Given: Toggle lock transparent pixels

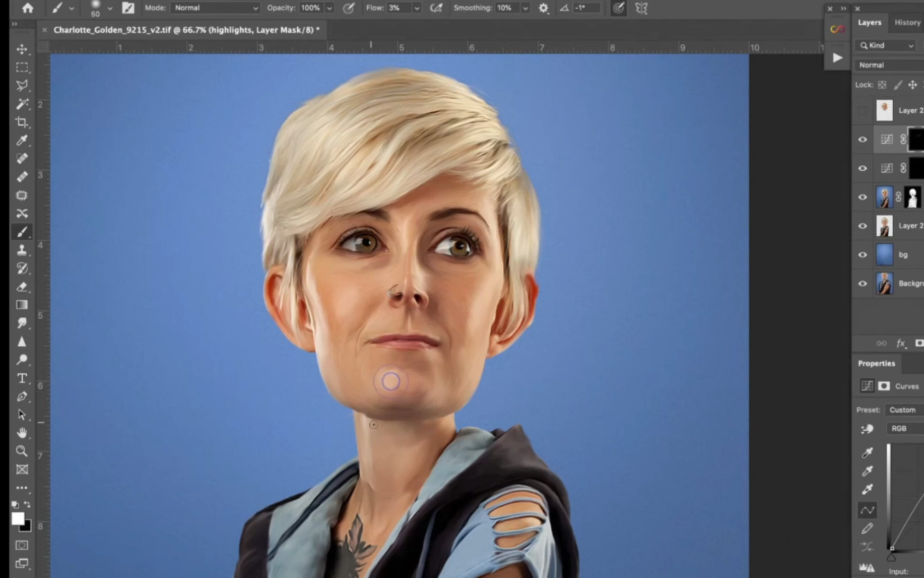Looking at the screenshot, I should pyautogui.click(x=882, y=85).
